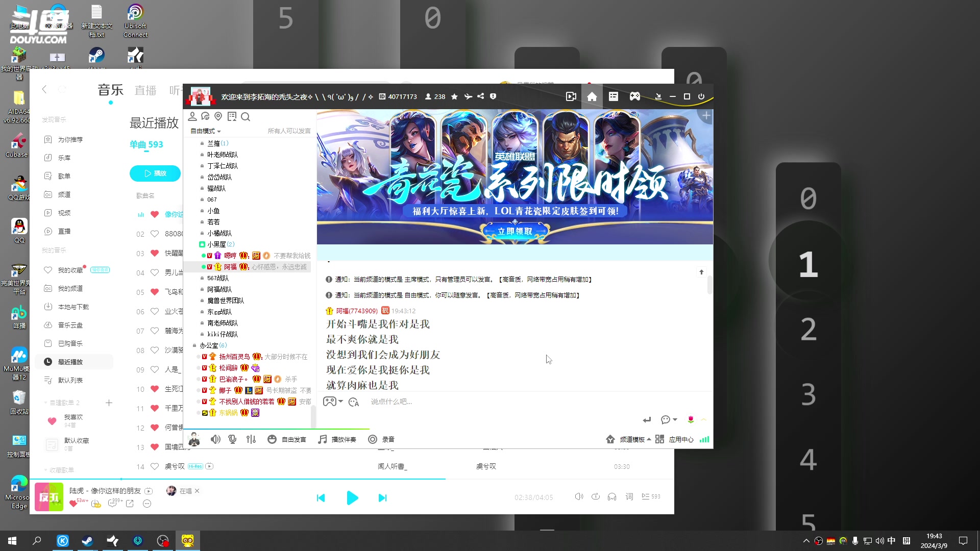Click the 立即领取 banner button

pyautogui.click(x=515, y=231)
